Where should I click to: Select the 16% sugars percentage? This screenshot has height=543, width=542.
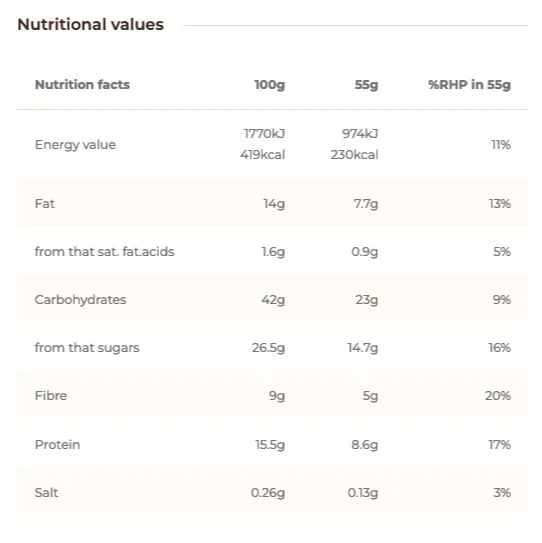click(499, 348)
